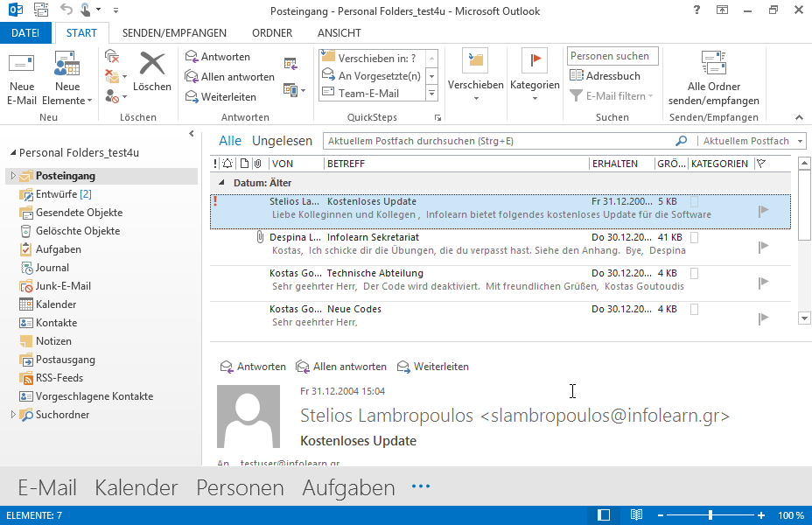
Task: Expand the Suchordner folder
Action: pyautogui.click(x=13, y=414)
